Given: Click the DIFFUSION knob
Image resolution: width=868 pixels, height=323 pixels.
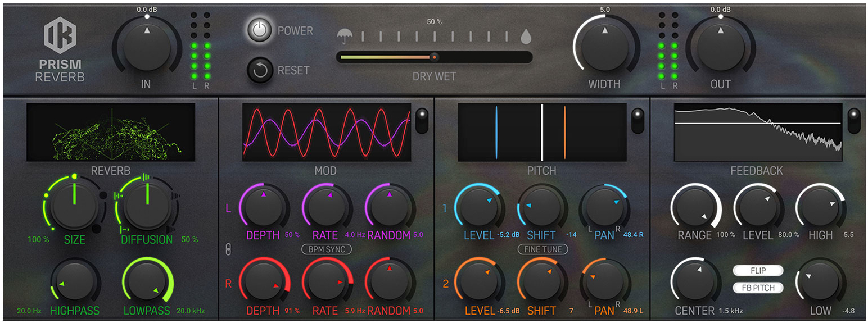Looking at the screenshot, I should 147,206.
